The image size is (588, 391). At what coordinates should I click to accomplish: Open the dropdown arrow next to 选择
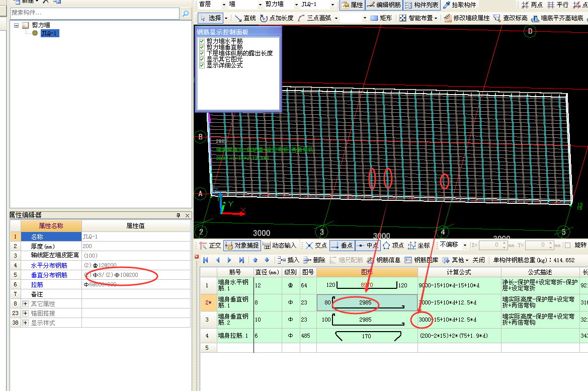pos(226,19)
